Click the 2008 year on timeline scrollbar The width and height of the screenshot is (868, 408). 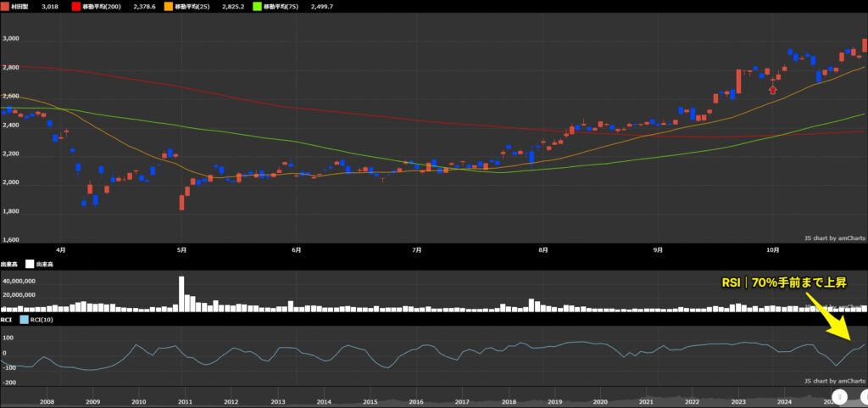click(47, 402)
